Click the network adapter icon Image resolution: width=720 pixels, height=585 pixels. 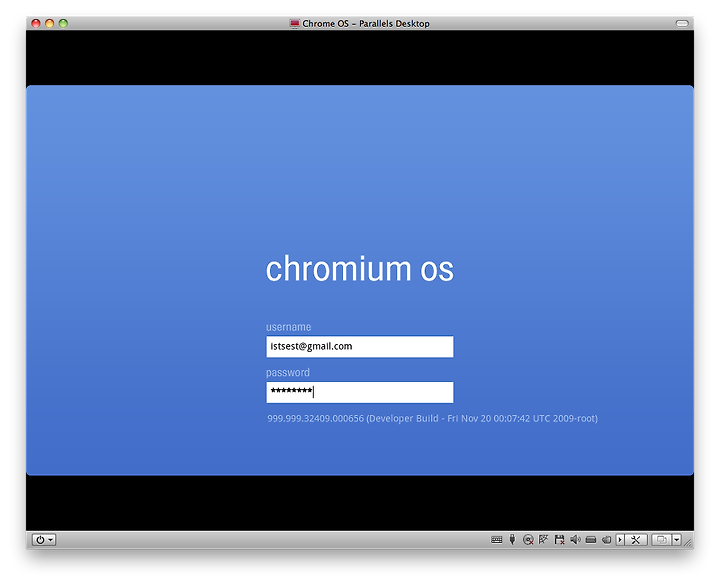point(544,540)
